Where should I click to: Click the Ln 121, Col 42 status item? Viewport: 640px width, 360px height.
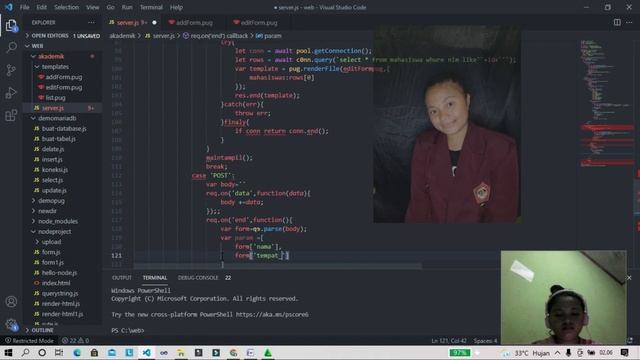coord(449,340)
